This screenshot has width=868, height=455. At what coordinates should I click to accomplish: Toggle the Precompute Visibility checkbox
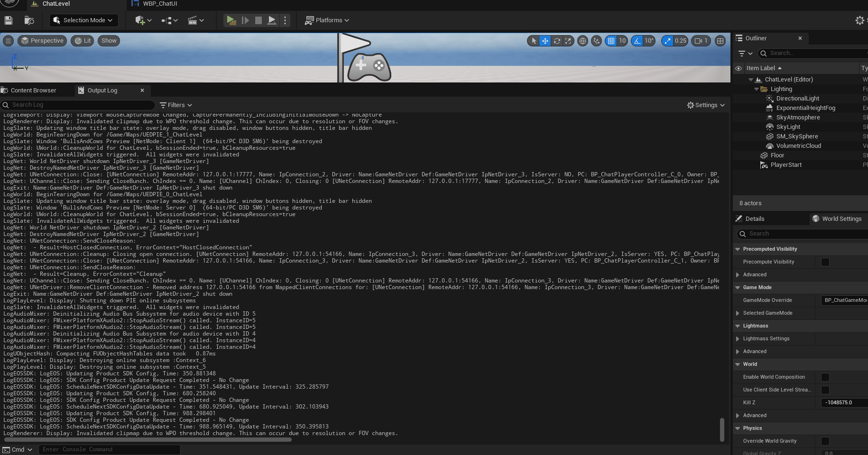point(825,262)
